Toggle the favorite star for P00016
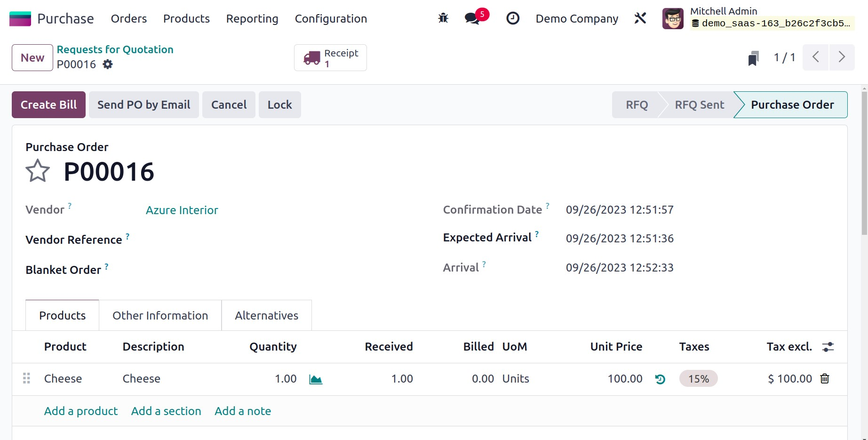This screenshot has height=440, width=868. click(38, 171)
